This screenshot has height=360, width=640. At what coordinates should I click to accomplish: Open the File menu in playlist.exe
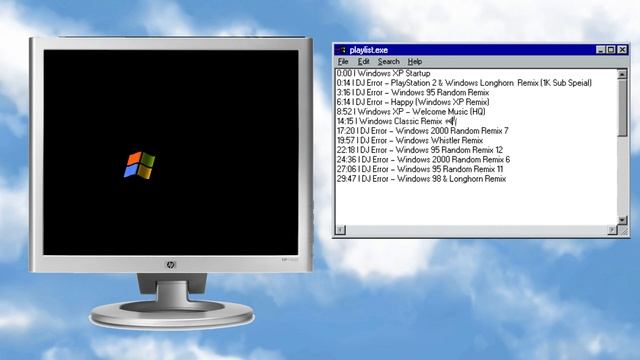point(343,62)
